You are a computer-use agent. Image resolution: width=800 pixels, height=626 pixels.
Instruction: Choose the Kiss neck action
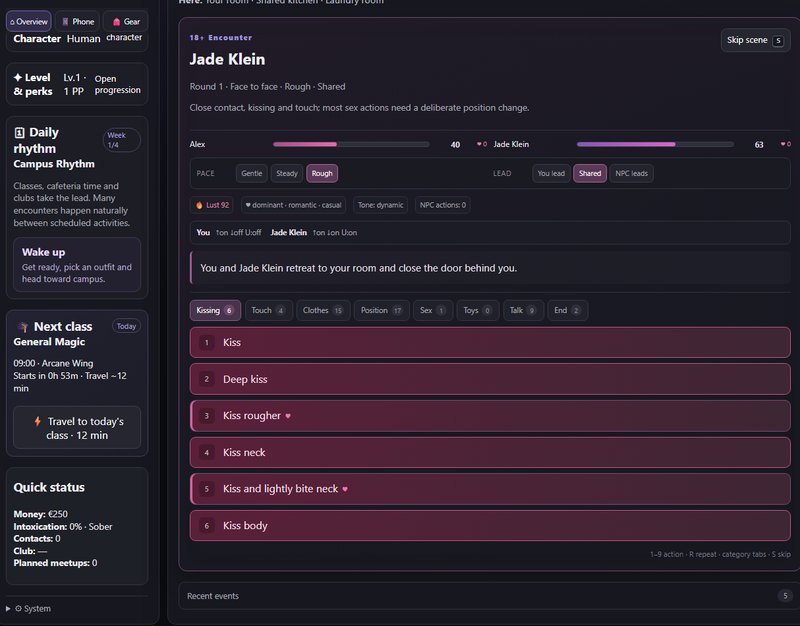(x=490, y=453)
